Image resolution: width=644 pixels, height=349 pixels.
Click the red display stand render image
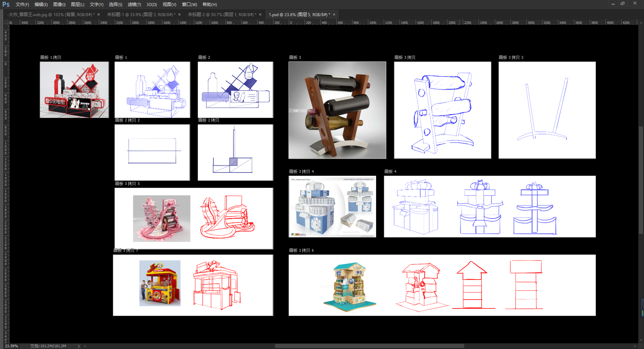click(x=74, y=90)
